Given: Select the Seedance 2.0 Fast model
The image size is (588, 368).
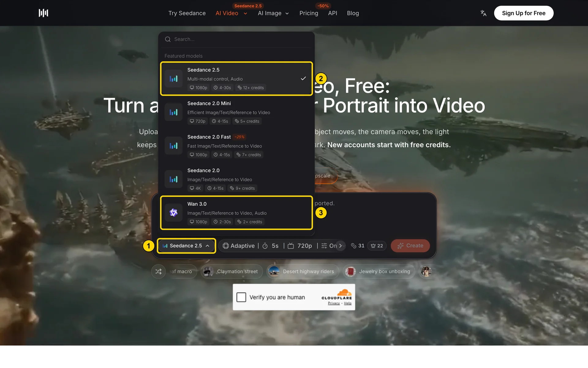Looking at the screenshot, I should point(236,146).
